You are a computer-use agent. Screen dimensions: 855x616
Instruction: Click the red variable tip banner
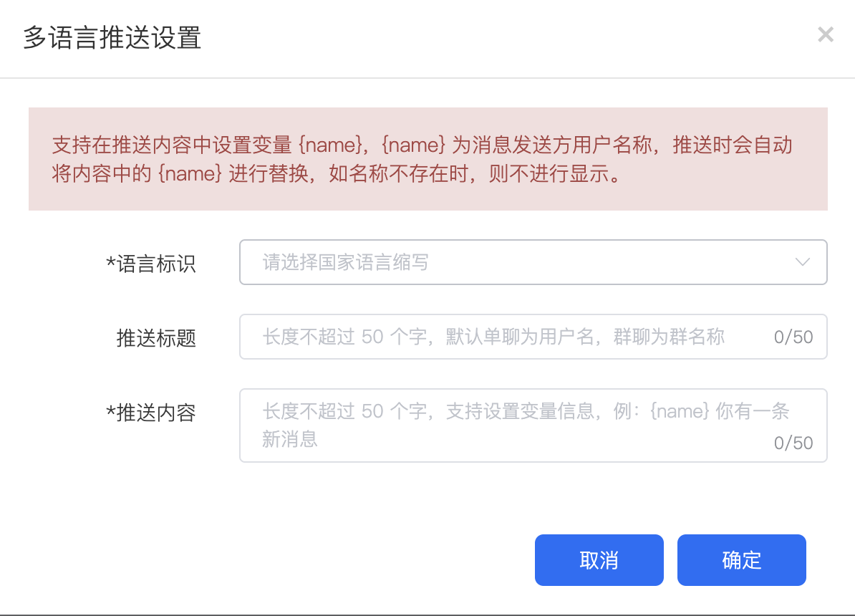[x=427, y=159]
